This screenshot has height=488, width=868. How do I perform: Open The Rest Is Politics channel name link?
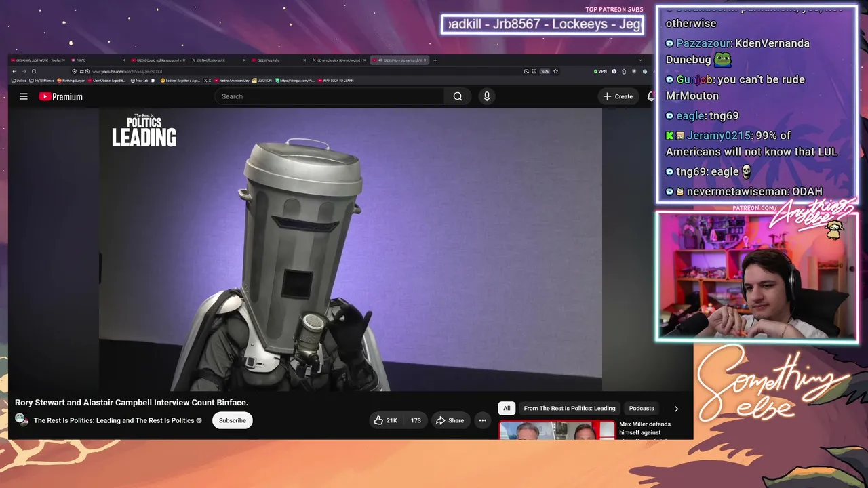pyautogui.click(x=114, y=420)
